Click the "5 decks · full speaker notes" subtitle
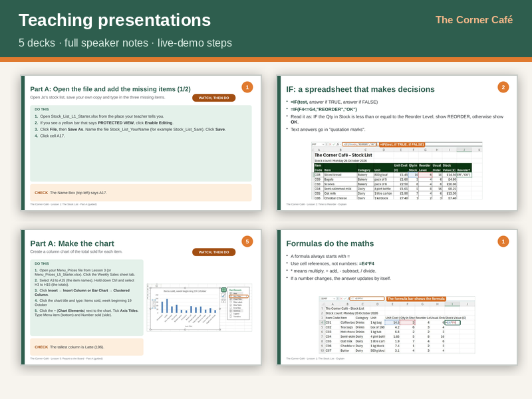Image resolution: width=532 pixels, height=399 pixels. click(125, 43)
